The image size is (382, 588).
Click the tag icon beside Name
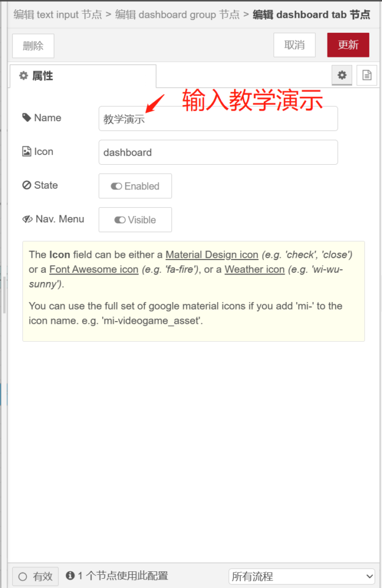tap(26, 118)
